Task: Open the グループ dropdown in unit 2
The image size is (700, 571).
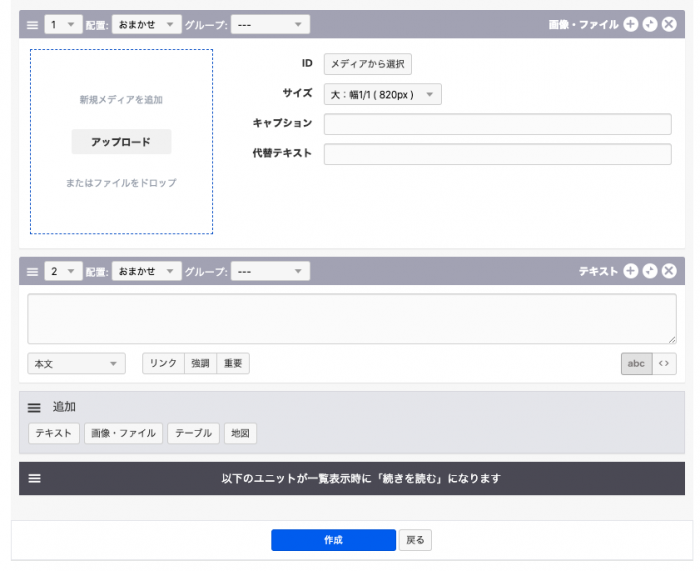Action: pyautogui.click(x=270, y=271)
